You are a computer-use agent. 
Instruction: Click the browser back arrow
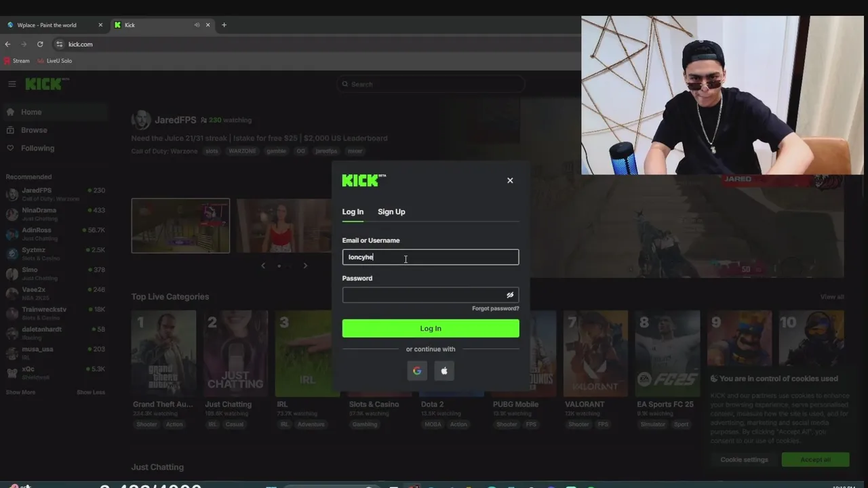click(x=8, y=44)
